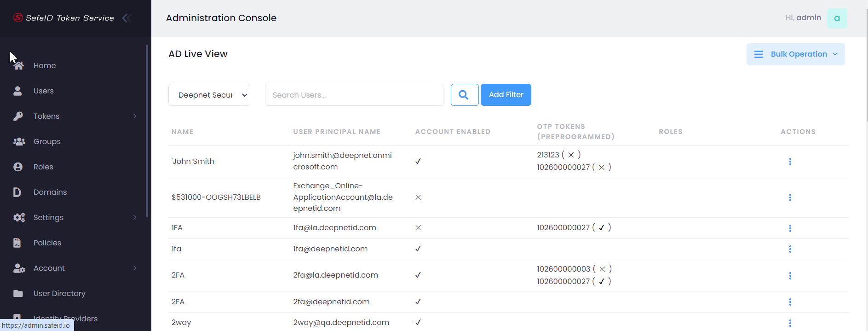Image resolution: width=868 pixels, height=331 pixels.
Task: Go to Roles in sidebar
Action: click(43, 167)
